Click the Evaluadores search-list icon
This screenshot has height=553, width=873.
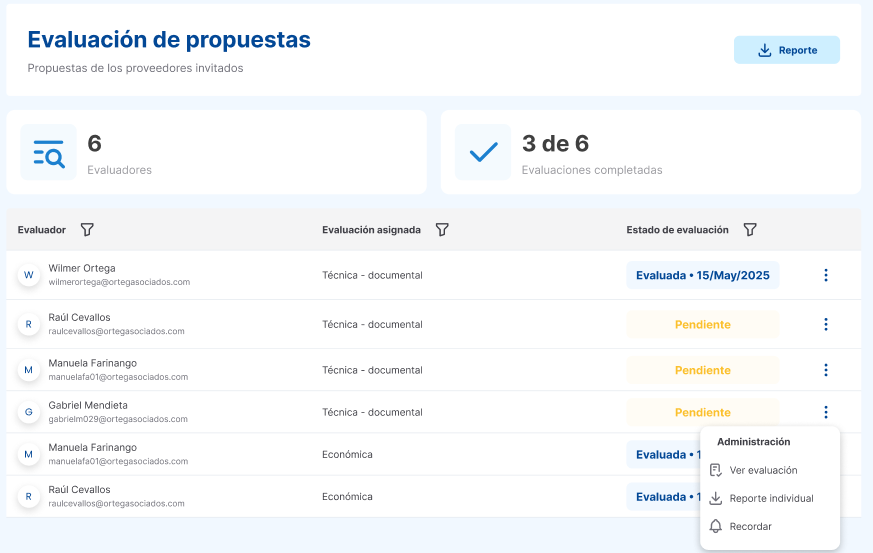point(48,152)
